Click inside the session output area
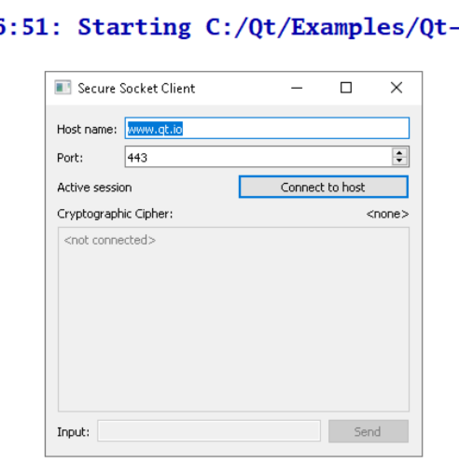Image resolution: width=459 pixels, height=476 pixels. click(233, 322)
